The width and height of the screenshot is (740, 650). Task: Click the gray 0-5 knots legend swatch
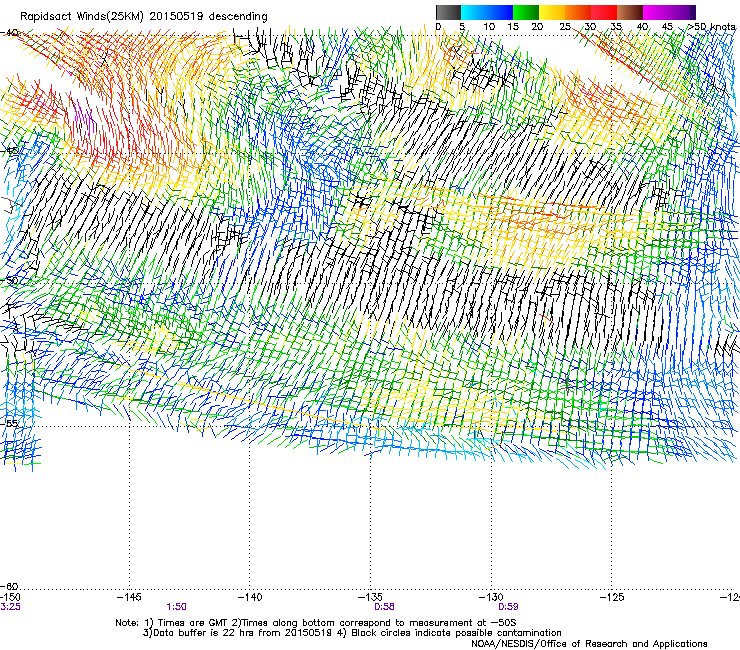pyautogui.click(x=449, y=12)
